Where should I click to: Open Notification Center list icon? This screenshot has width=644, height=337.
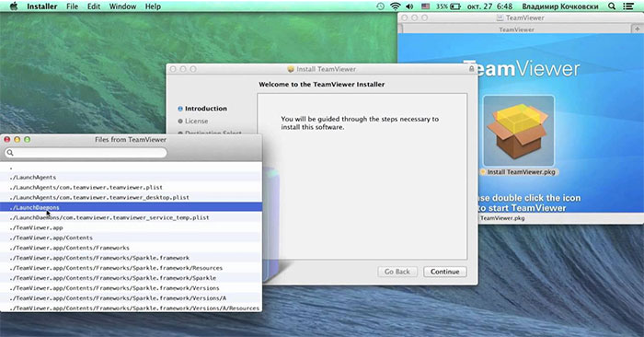tap(628, 6)
